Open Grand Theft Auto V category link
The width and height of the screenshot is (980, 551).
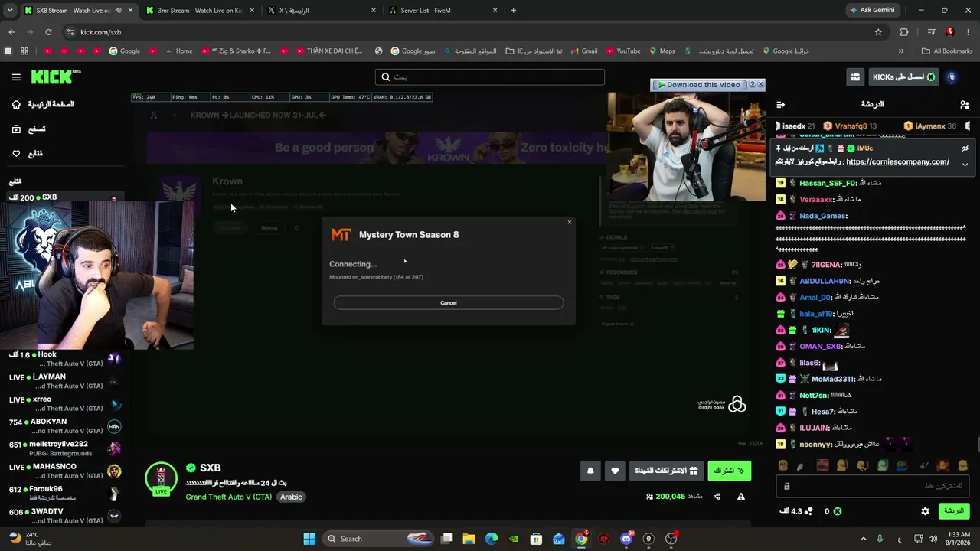click(228, 497)
